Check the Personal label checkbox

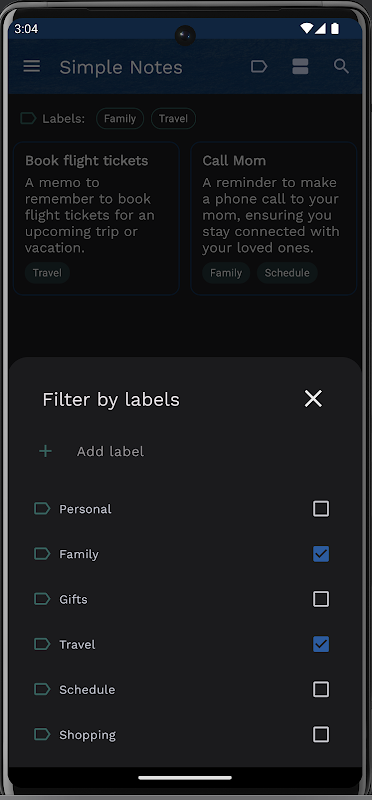tap(321, 509)
